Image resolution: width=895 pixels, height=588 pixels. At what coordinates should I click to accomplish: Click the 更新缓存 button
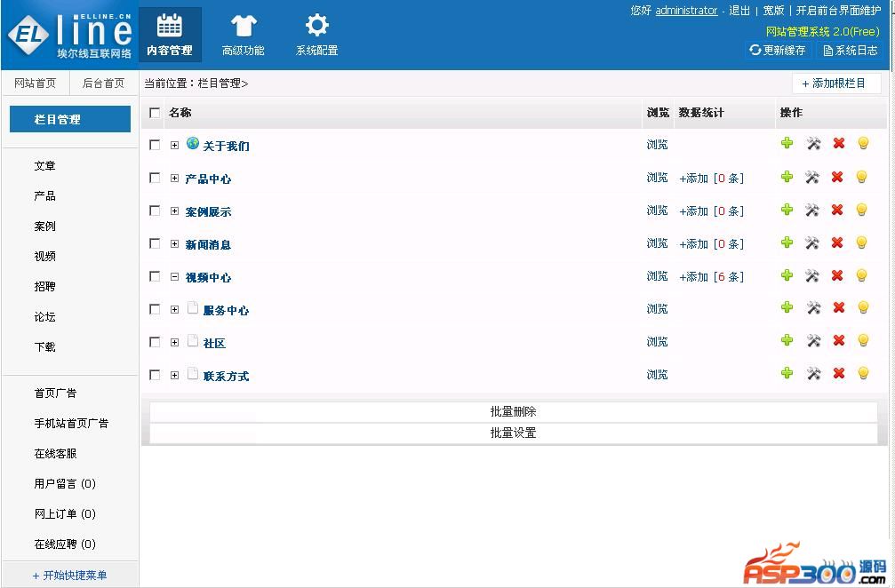pos(778,51)
